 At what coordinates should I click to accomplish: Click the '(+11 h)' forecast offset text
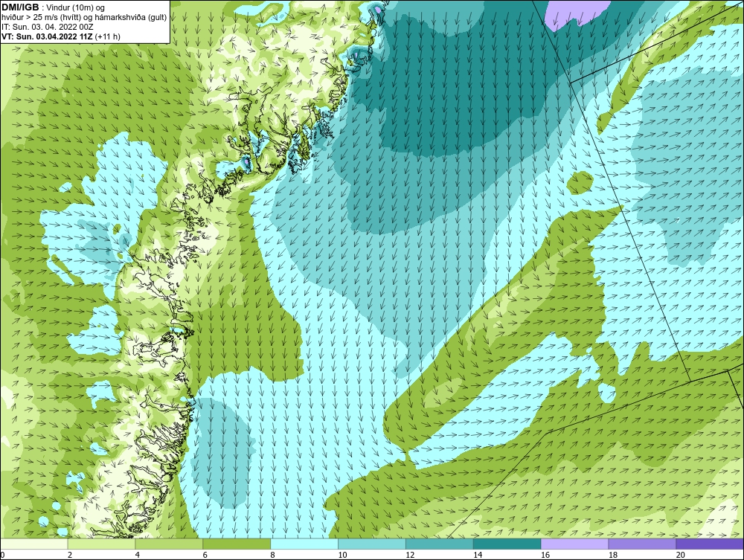pos(108,36)
